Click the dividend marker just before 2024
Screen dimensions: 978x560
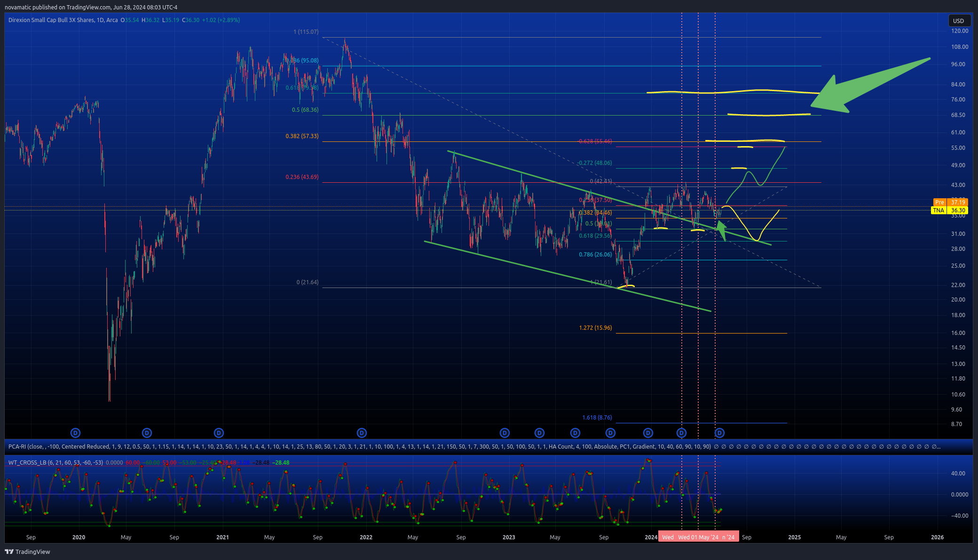point(648,433)
